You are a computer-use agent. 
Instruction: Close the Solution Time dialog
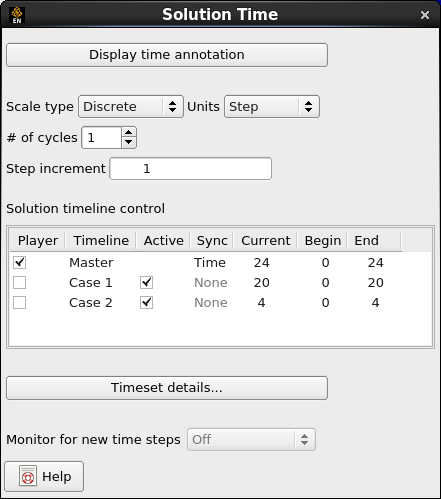pos(425,15)
